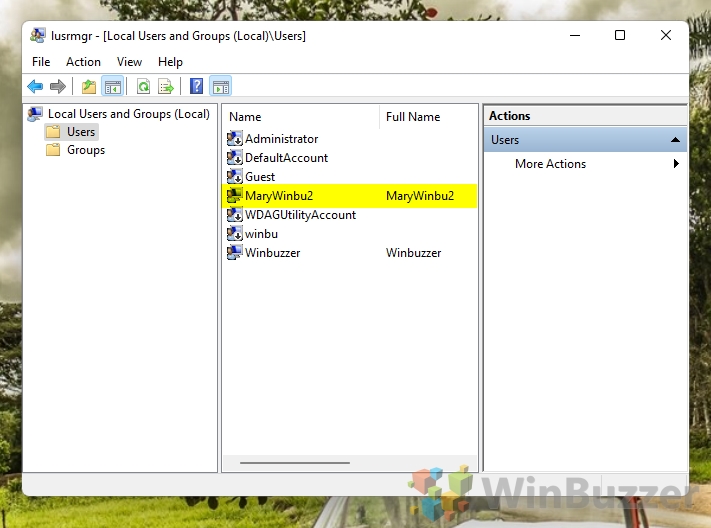Viewport: 711px width, 528px height.
Task: Click the Winbuzzer user account icon
Action: [x=234, y=253]
